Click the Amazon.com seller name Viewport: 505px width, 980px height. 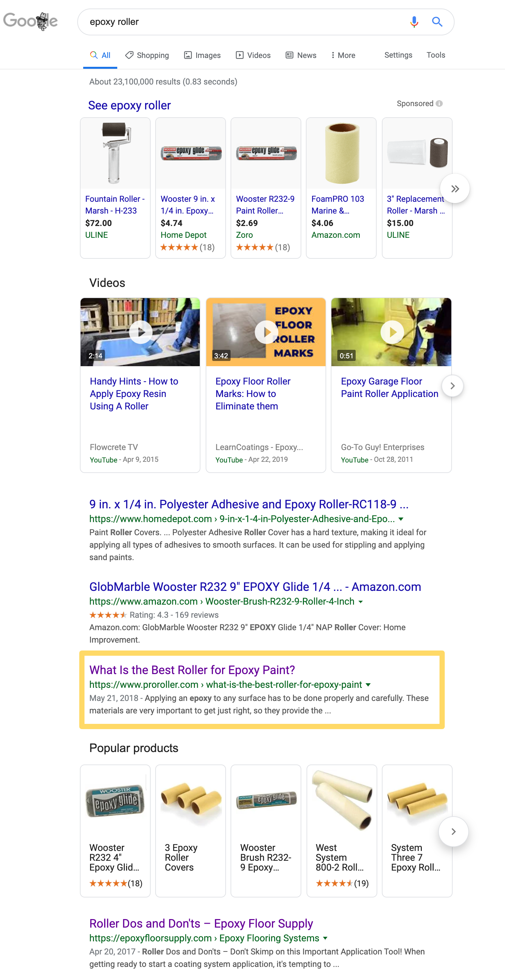pyautogui.click(x=336, y=235)
